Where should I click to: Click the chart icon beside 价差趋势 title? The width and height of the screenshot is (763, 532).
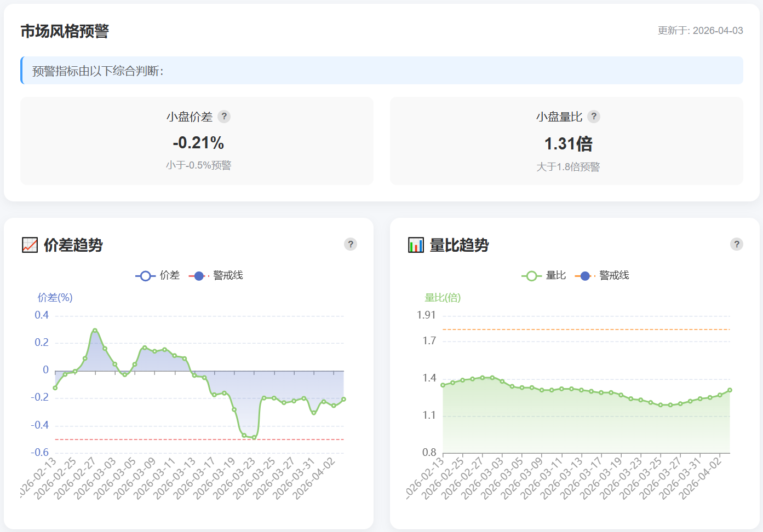30,245
